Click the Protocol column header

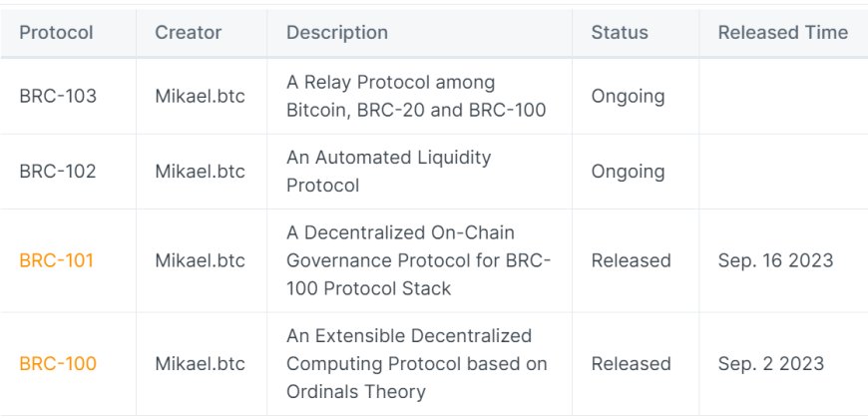(x=56, y=33)
